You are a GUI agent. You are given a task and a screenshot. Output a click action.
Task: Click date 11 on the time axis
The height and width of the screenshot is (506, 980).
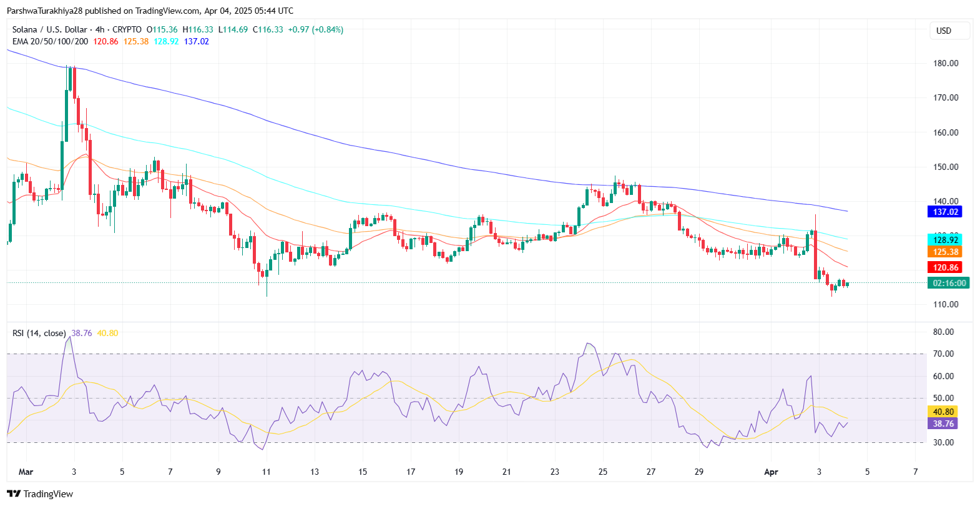[x=267, y=472]
